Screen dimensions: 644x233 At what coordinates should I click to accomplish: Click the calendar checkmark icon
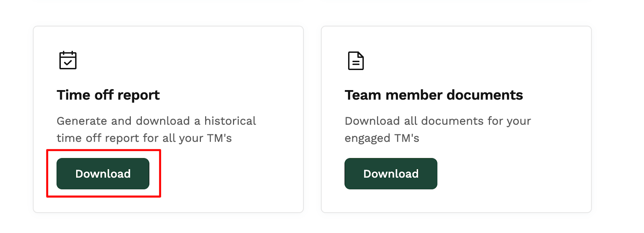pyautogui.click(x=68, y=60)
